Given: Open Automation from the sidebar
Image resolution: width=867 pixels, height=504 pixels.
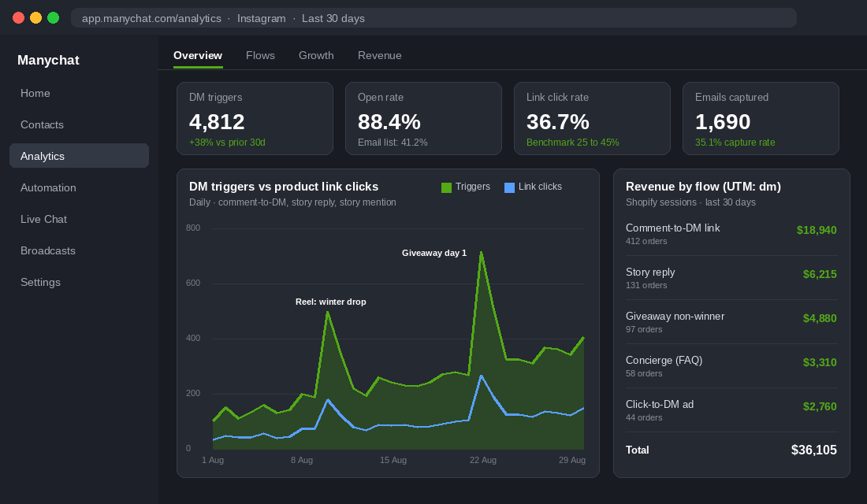Looking at the screenshot, I should [x=79, y=188].
